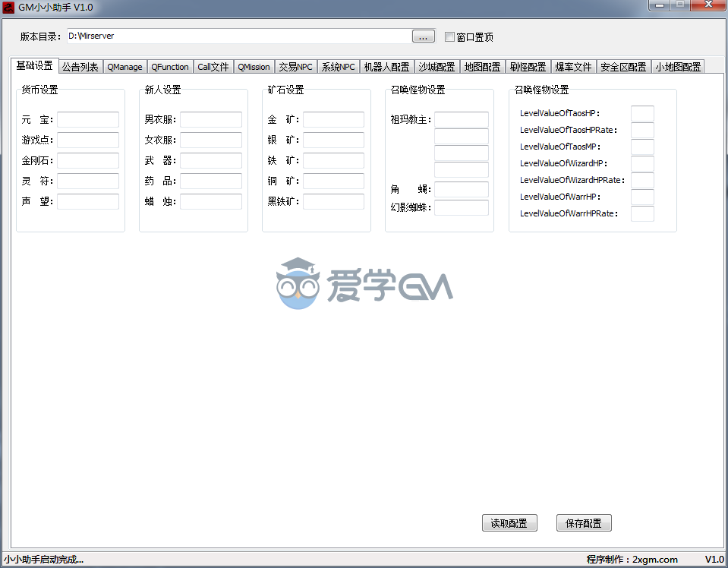This screenshot has height=568, width=728.
Task: Focus the 声望 input field
Action: [x=88, y=201]
